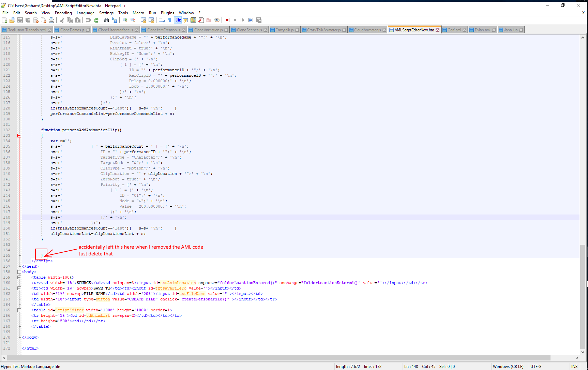Screen dimensions: 588x370
Task: Click the macro Playback icon
Action: pyautogui.click(x=243, y=20)
